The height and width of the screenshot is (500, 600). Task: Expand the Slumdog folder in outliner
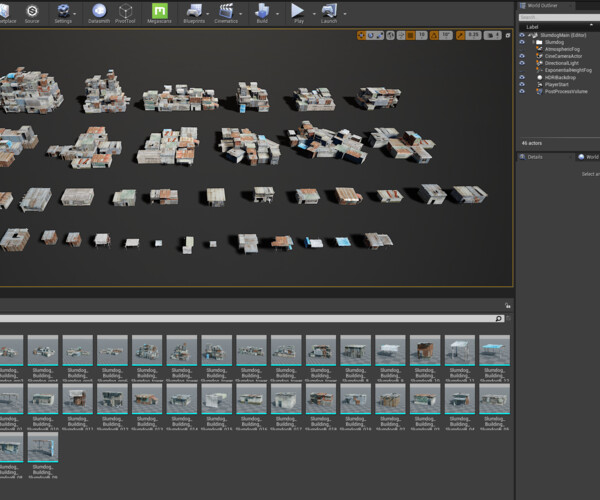click(534, 42)
